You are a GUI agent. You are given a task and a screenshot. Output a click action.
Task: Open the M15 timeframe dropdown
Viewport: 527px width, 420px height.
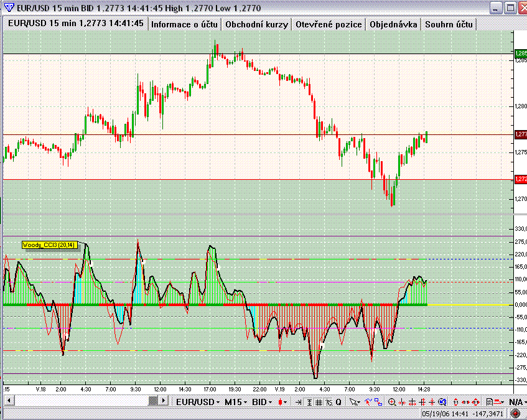236,402
